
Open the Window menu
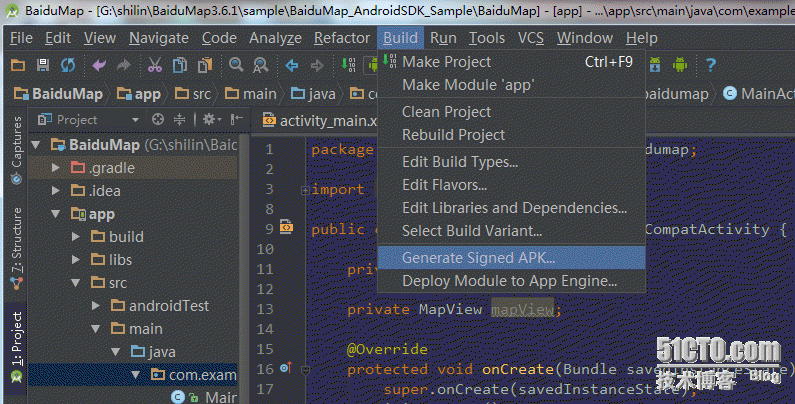585,38
